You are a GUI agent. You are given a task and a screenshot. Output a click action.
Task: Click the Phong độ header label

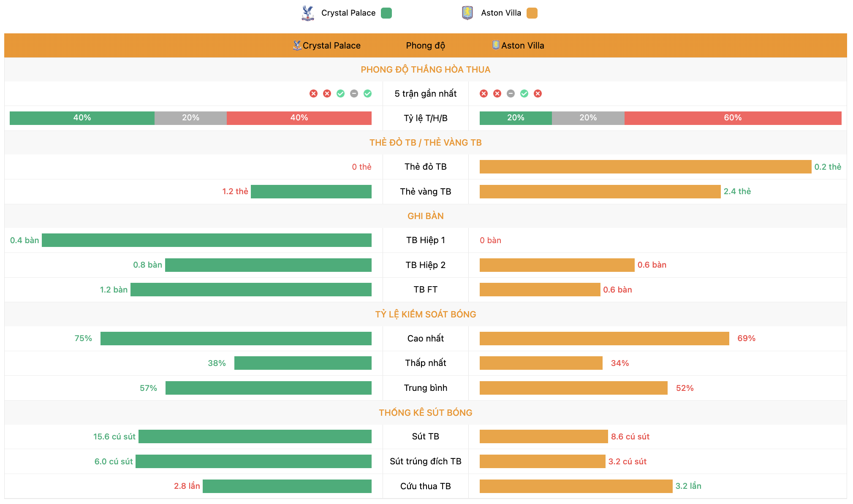(x=426, y=46)
